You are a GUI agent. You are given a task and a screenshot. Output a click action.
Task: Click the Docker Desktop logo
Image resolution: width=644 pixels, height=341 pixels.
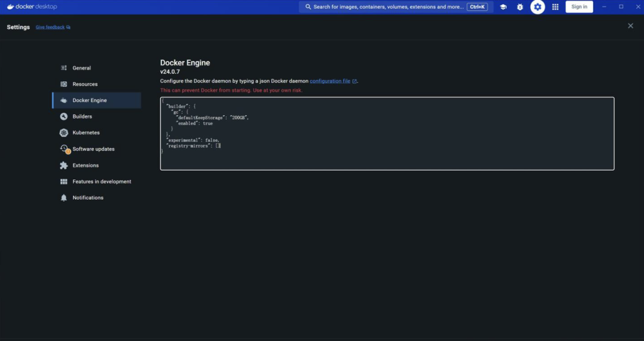(32, 7)
